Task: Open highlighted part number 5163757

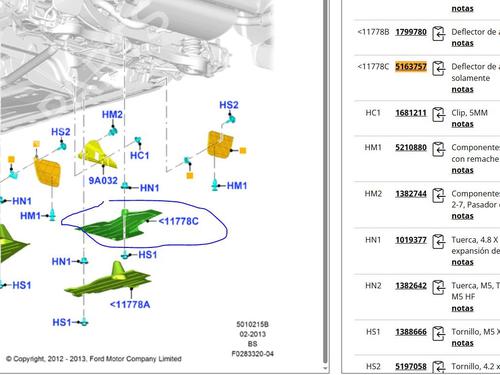Action: [x=411, y=67]
